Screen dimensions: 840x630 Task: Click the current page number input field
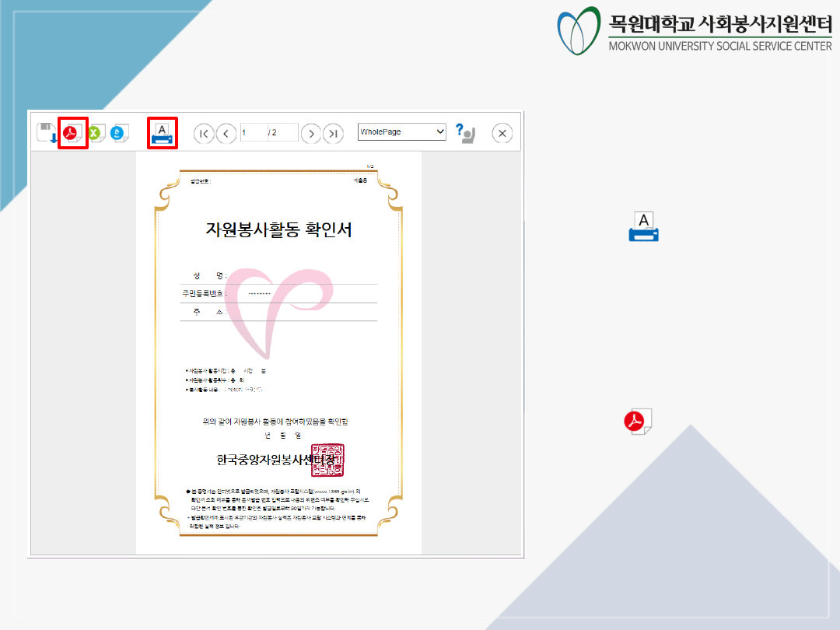(254, 133)
